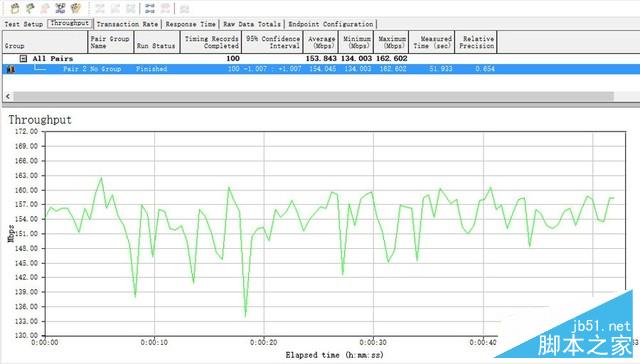Click the endpoint icon beside Pair 2 row
The height and width of the screenshot is (364, 640).
pyautogui.click(x=11, y=69)
